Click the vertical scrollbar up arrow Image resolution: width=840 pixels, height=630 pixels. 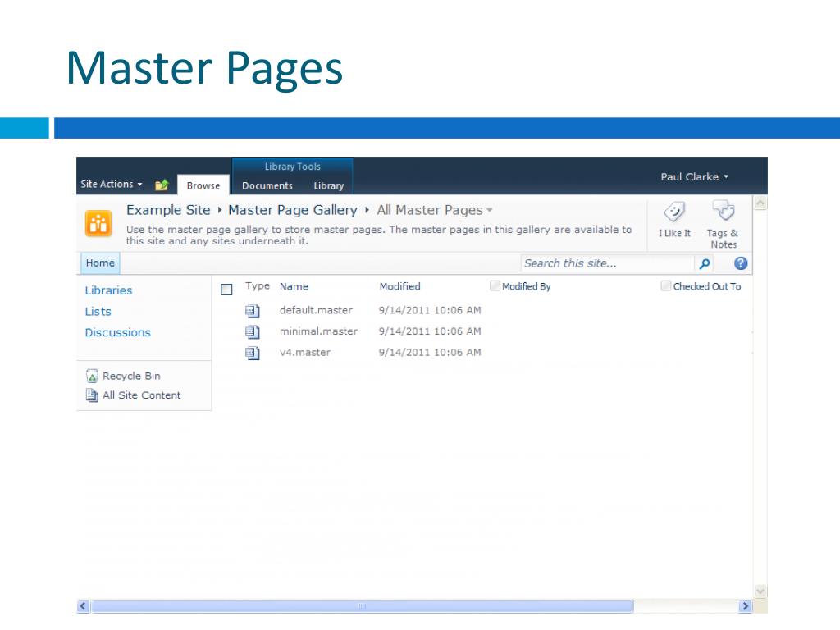760,203
